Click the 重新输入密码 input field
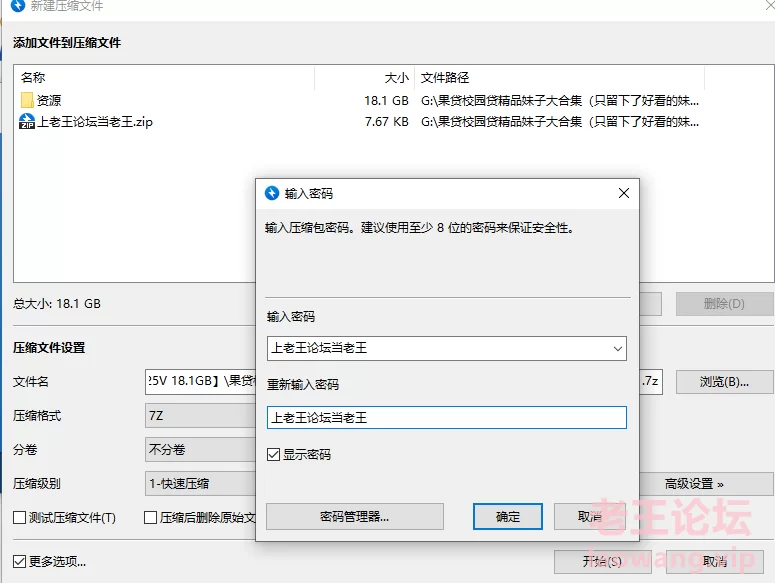Image resolution: width=775 pixels, height=583 pixels. point(447,418)
